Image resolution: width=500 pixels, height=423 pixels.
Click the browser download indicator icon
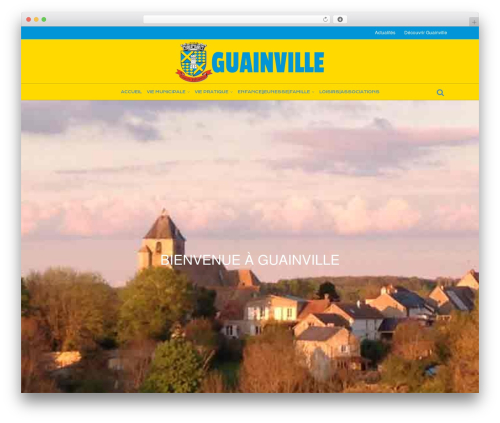point(340,20)
